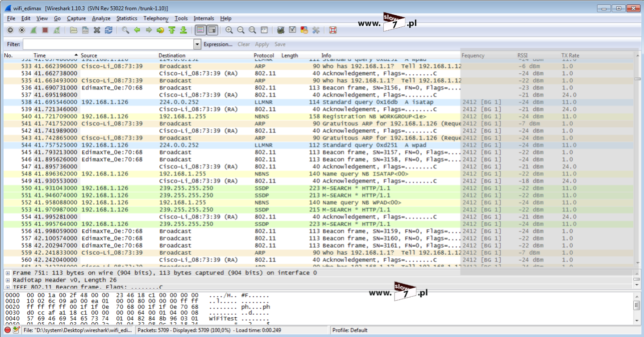Jump to the last packet
Viewport: 644px width, 337px height.
pyautogui.click(x=183, y=30)
